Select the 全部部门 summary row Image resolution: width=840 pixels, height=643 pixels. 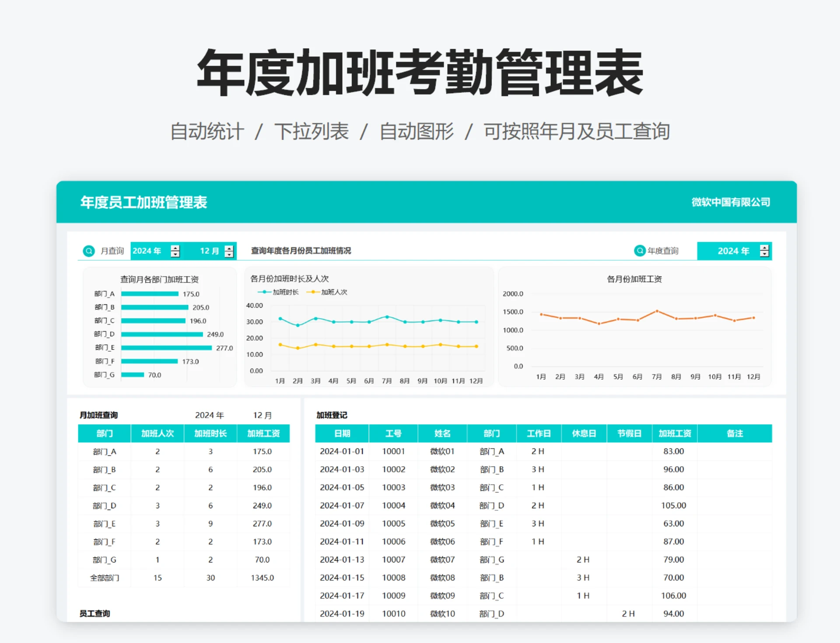104,577
